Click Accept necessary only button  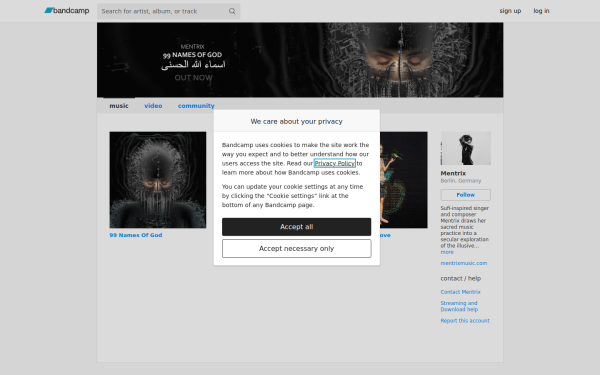296,248
